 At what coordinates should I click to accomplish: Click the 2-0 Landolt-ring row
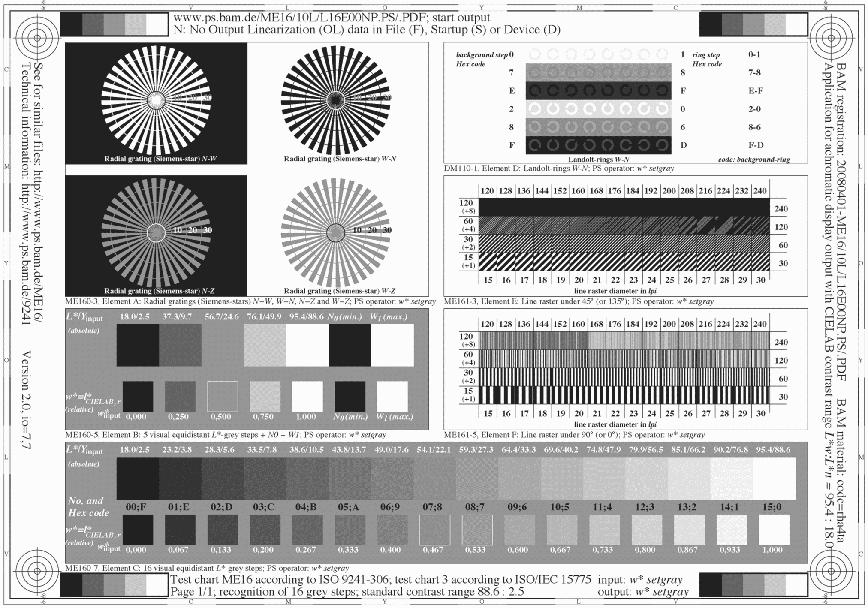coord(598,109)
